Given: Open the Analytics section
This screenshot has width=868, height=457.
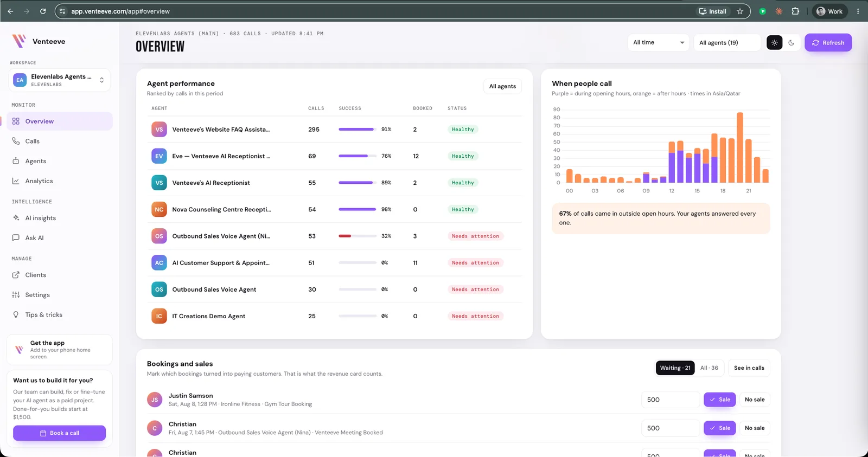Looking at the screenshot, I should point(60,181).
